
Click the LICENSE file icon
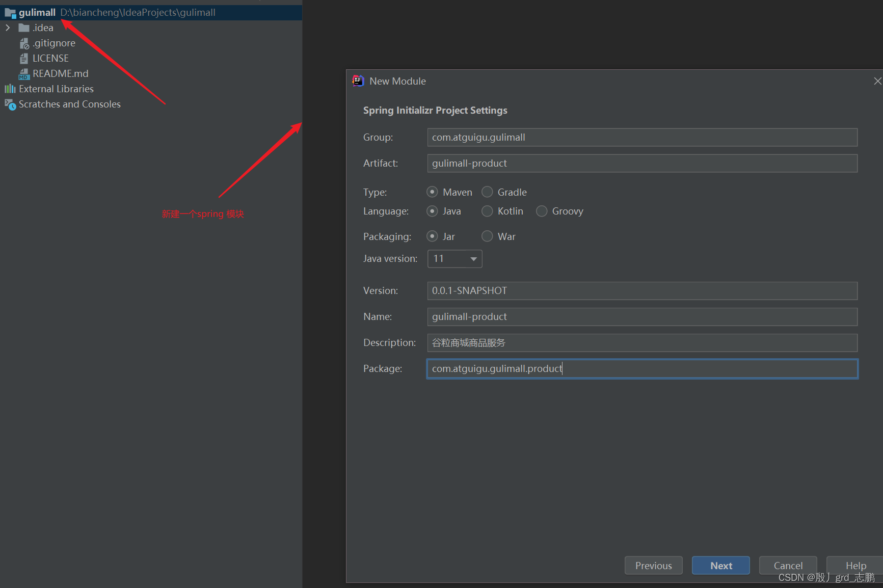[x=24, y=59]
